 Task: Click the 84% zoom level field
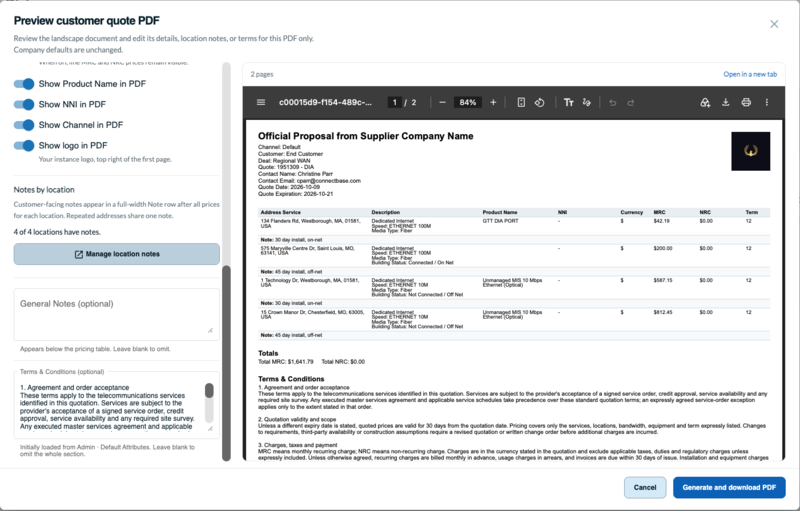(x=467, y=103)
